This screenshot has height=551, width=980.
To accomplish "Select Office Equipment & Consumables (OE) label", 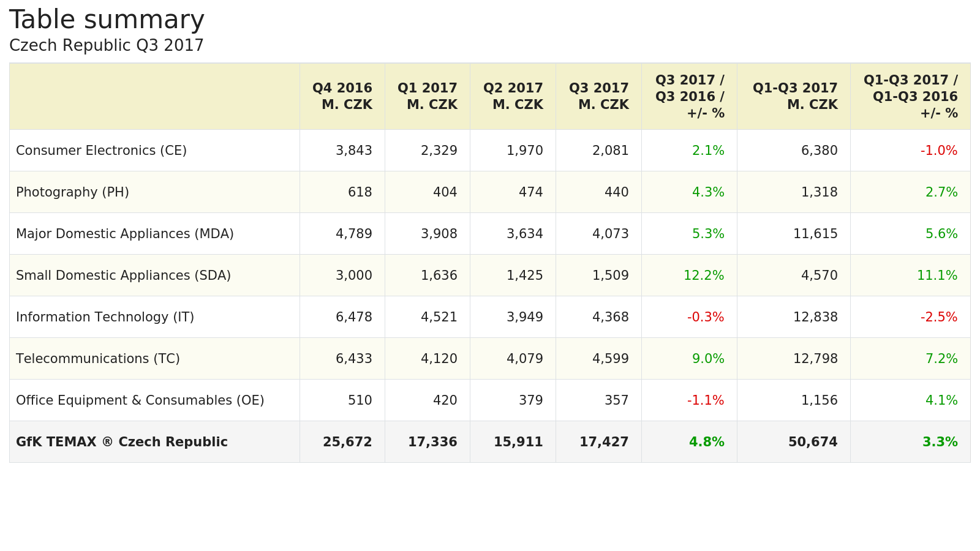I will click(x=140, y=400).
